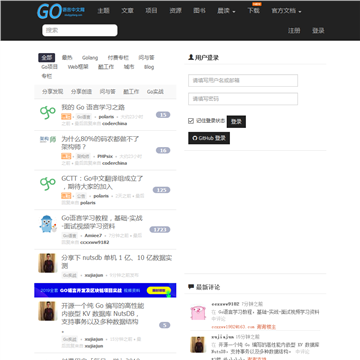Click avatar of 我的 Go 语言学习之路 post
The height and width of the screenshot is (360, 360).
point(48,113)
